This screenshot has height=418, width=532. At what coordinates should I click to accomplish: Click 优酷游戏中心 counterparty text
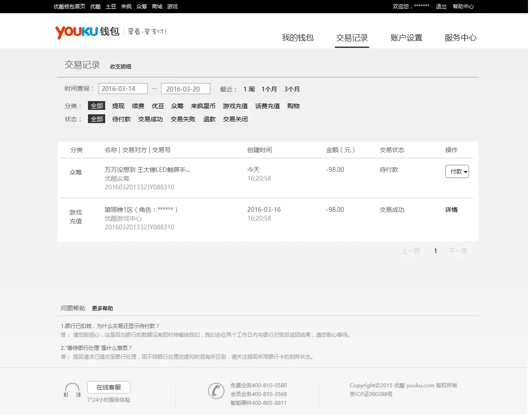(x=123, y=218)
